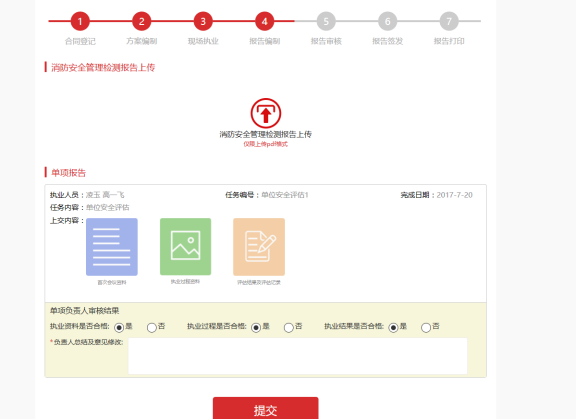Screen dimensions: 576x419
Task: Open the orange evaluation record thumbnail
Action: pos(259,247)
